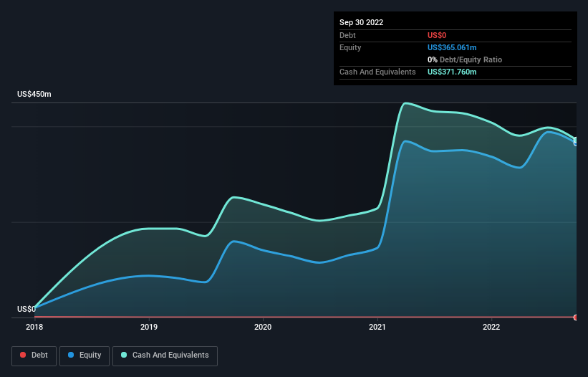
Task: Click the Sep 30 2022 tooltip date
Action: point(361,22)
